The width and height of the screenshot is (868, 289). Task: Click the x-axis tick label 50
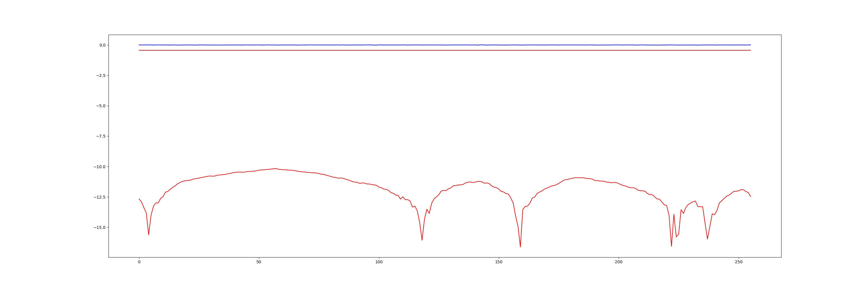(x=259, y=262)
